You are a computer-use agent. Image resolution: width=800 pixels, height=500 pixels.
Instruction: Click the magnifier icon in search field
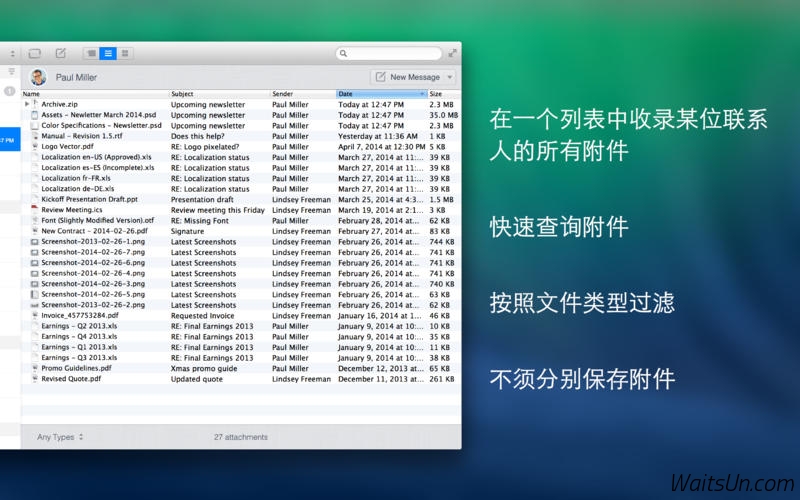343,53
